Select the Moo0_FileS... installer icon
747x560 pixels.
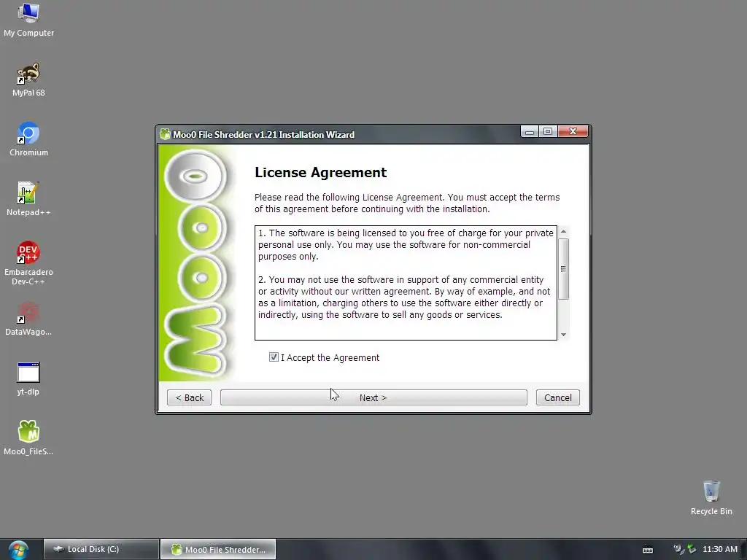pos(28,438)
